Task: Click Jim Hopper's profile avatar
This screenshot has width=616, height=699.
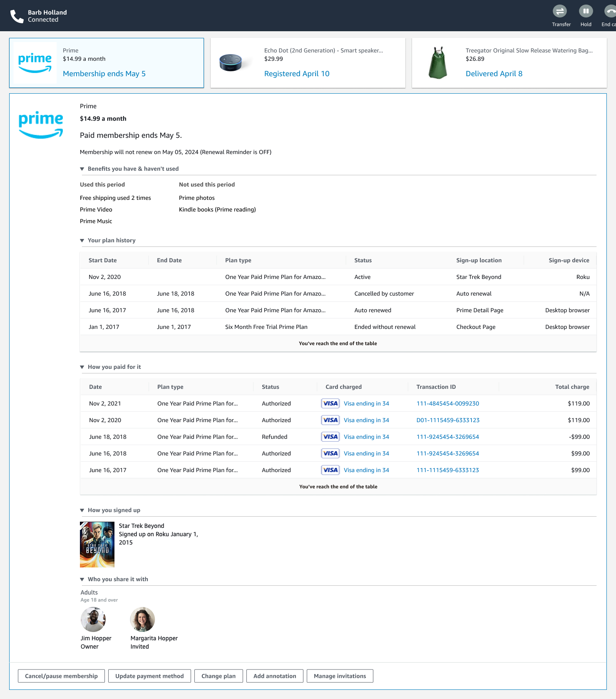Action: (93, 619)
